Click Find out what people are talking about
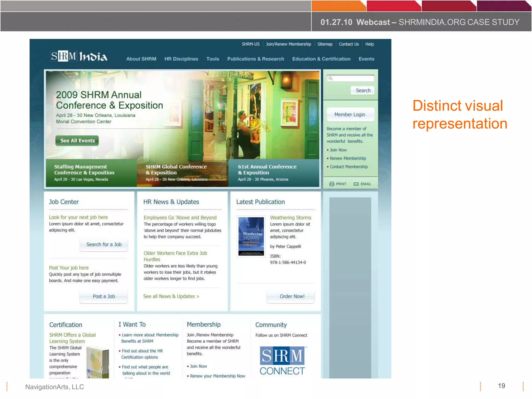This screenshot has width=532, height=399. click(x=146, y=370)
